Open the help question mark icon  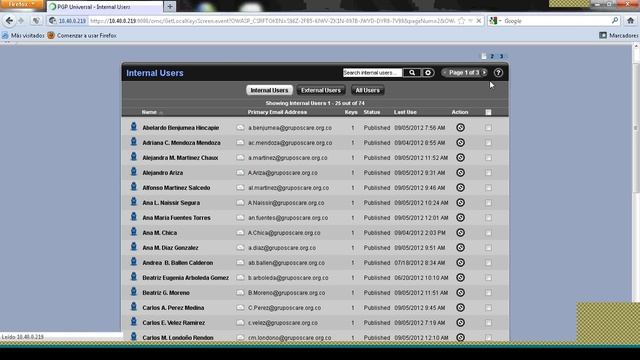[x=498, y=73]
